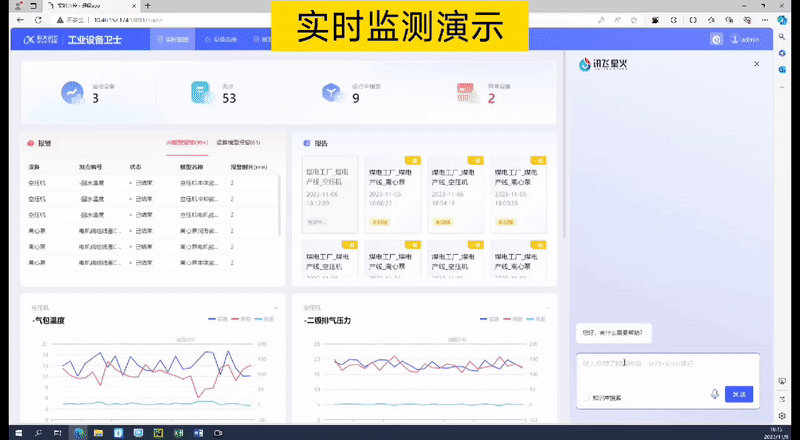Image resolution: width=800 pixels, height=440 pixels.
Task: Click the alarm table vertical scrollbar
Action: (279, 205)
